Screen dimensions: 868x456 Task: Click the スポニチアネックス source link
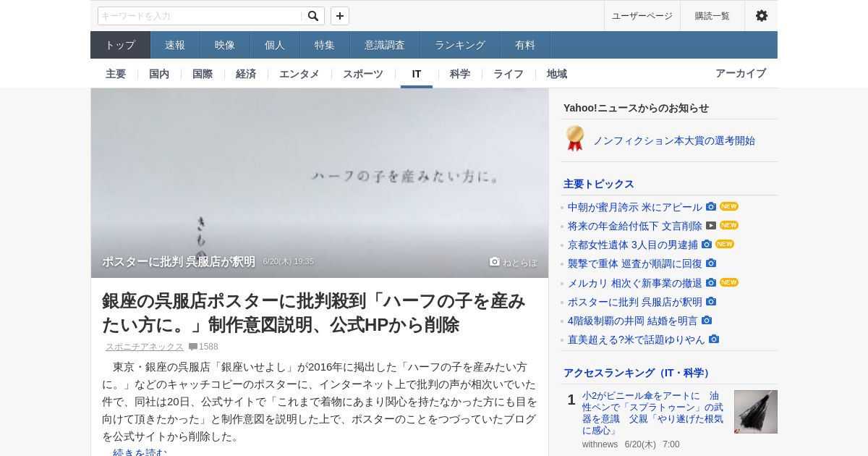(x=145, y=347)
